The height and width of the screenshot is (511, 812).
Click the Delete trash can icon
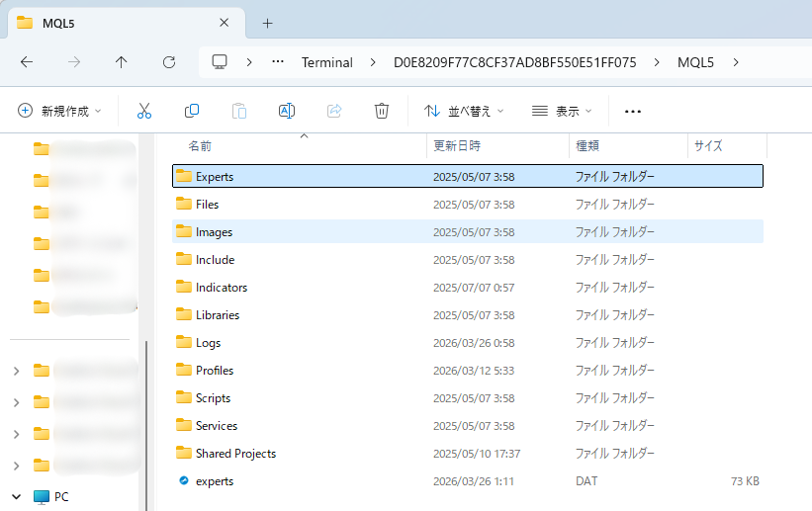[382, 111]
